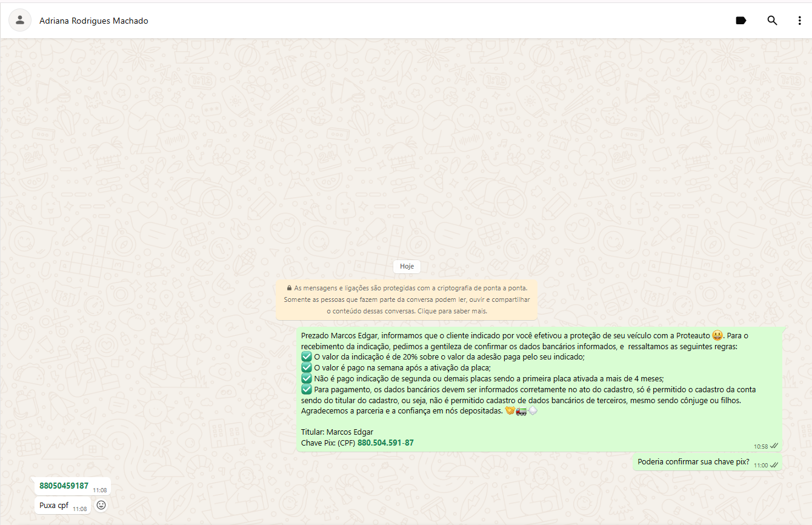Screen dimensions: 812x525
Task: Select the "Poderia confirmar sua chave pix?" message
Action: (693, 462)
